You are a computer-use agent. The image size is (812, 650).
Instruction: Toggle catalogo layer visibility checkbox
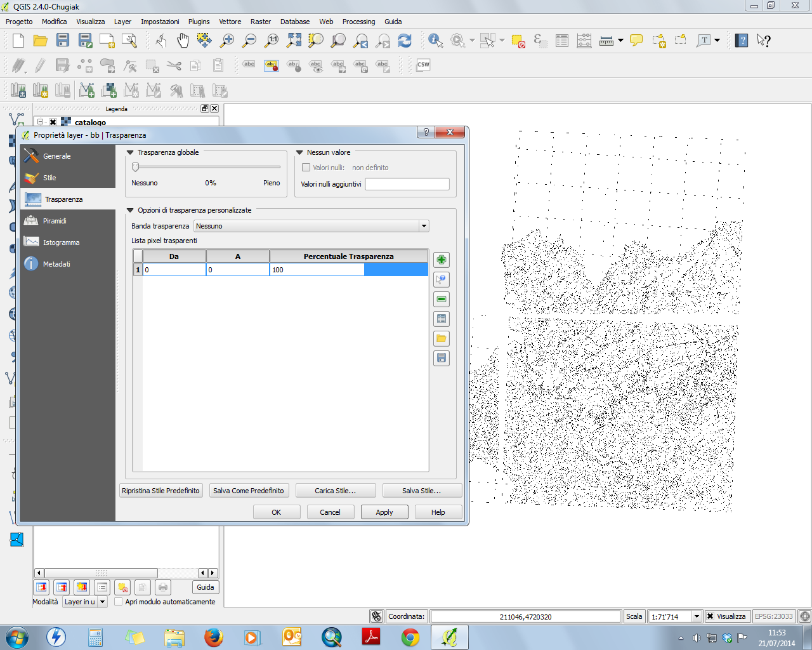tap(53, 122)
